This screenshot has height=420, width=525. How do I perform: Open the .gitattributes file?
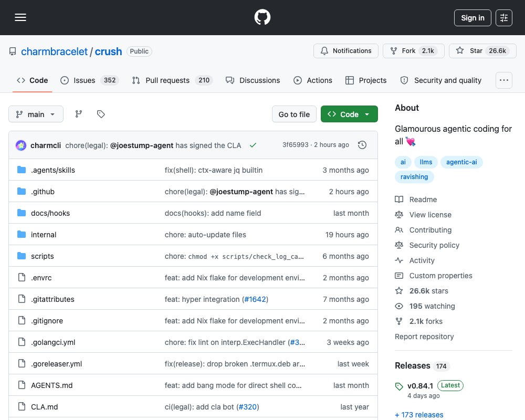(52, 299)
